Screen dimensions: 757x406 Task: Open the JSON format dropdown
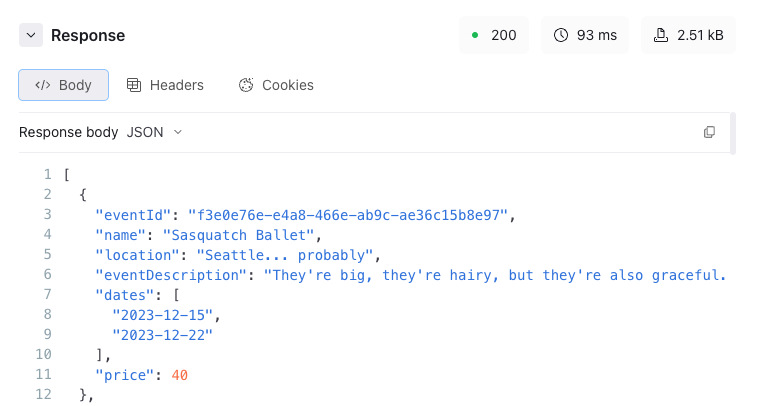(154, 132)
